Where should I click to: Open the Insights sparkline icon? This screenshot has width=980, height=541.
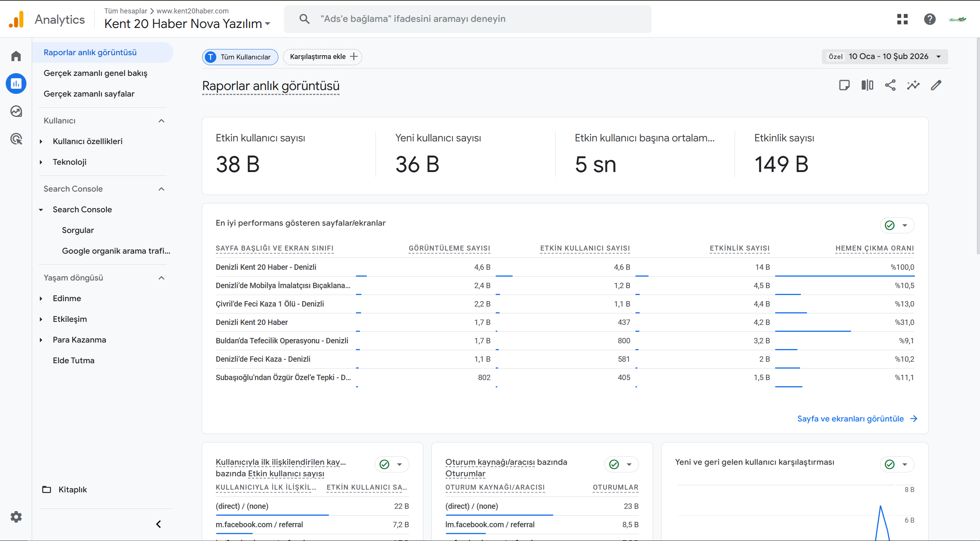913,85
